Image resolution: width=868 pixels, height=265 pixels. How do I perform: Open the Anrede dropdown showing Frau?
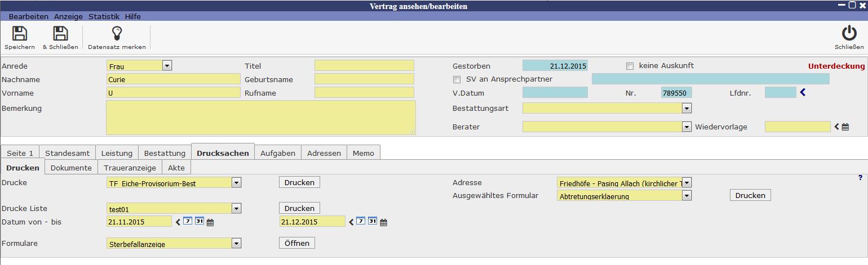click(x=167, y=66)
